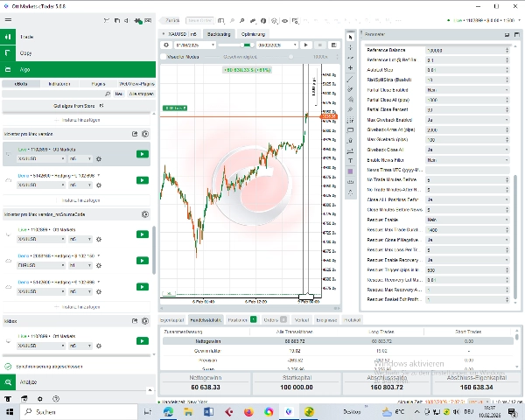Open the Algo section
Screen dimensions: 525x420
78,69
